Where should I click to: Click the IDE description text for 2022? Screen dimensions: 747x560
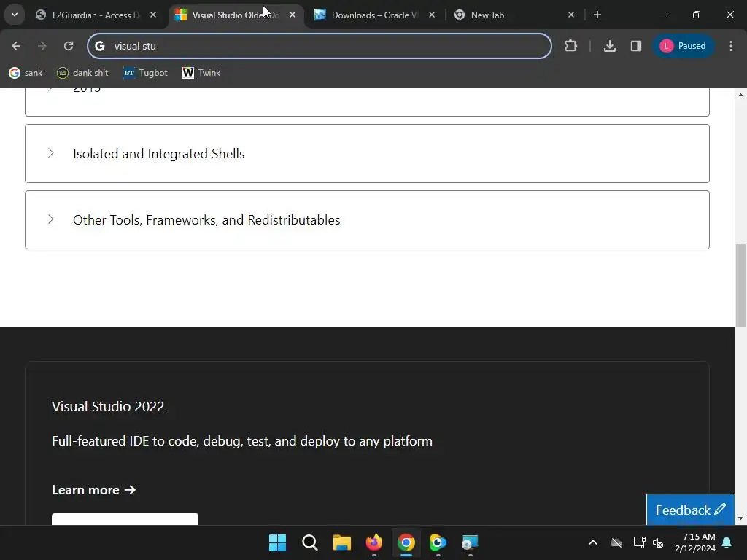[x=242, y=441]
